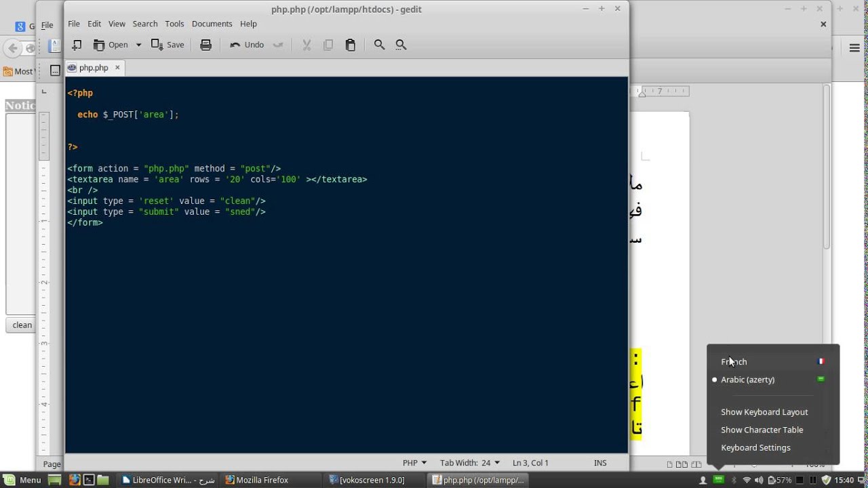
Task: Switch to the LibreOffice Writer taskbar window
Action: pyautogui.click(x=169, y=480)
